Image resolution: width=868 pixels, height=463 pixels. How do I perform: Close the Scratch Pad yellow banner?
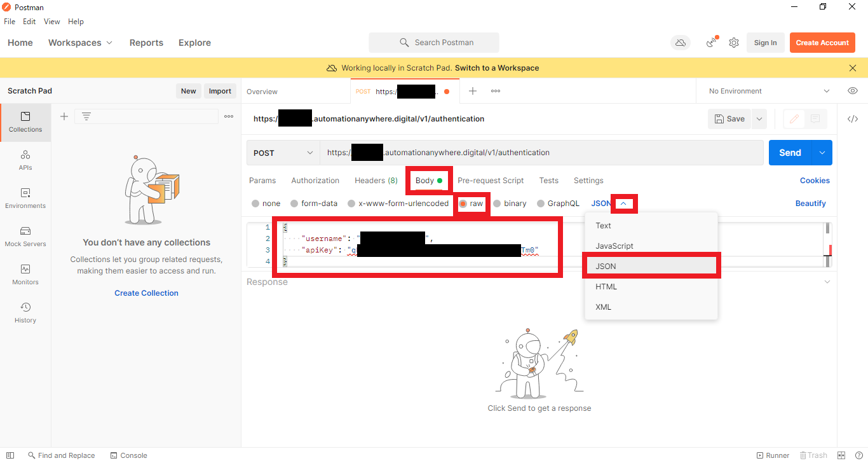click(x=853, y=68)
